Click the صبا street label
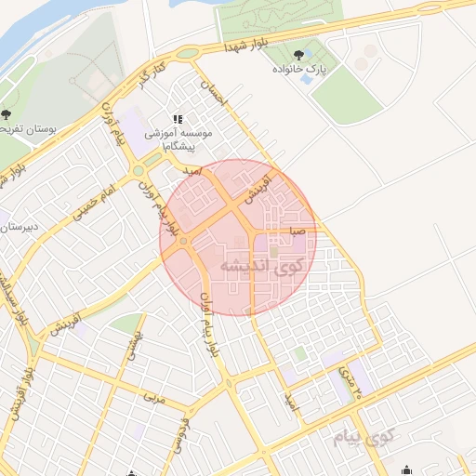The width and height of the screenshot is (476, 476). click(x=297, y=231)
